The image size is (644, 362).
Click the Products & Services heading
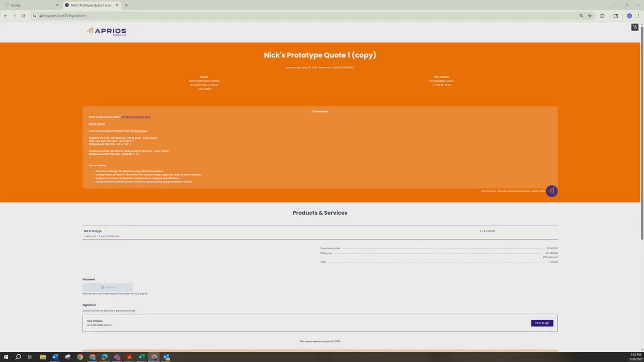[x=320, y=213]
